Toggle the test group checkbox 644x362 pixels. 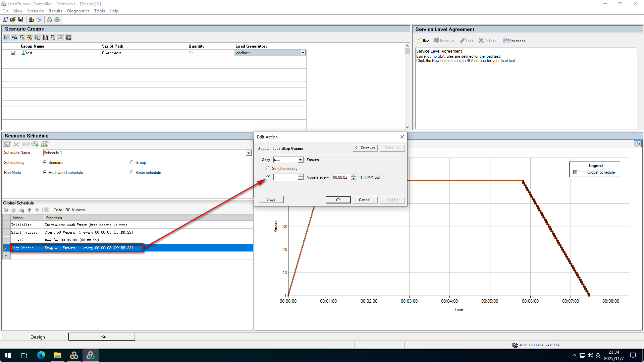click(x=13, y=53)
